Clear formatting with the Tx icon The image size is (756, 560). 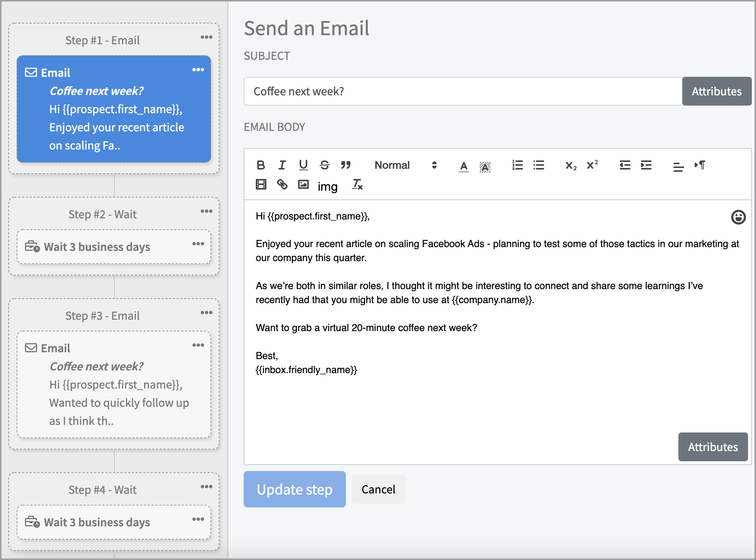click(357, 185)
